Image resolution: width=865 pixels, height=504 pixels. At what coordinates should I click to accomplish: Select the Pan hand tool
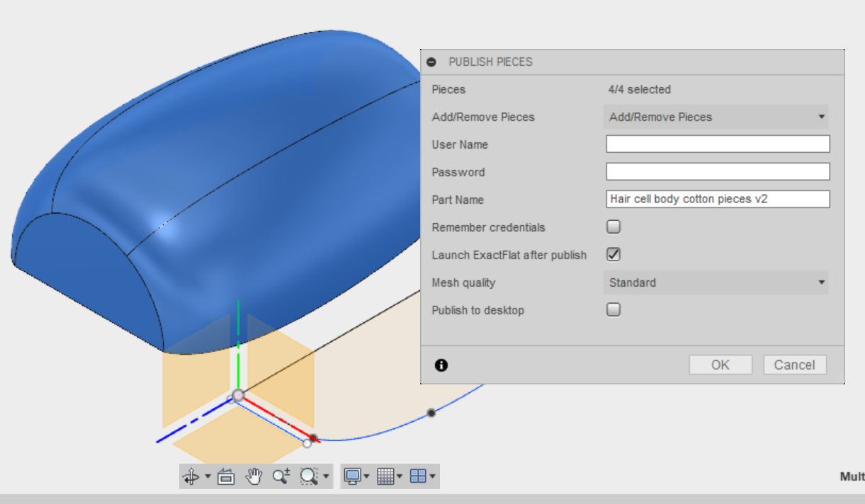253,477
